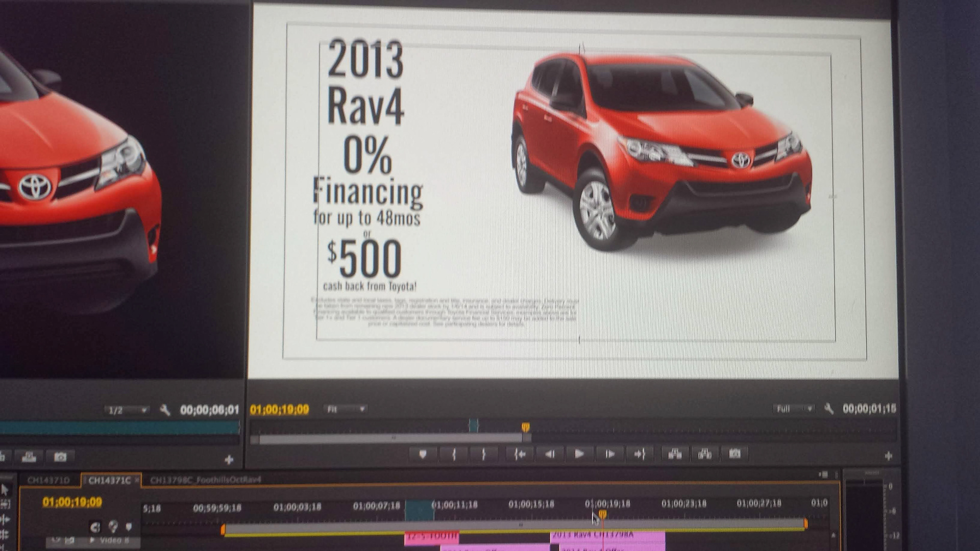Mark Out point in Program monitor
Image resolution: width=980 pixels, height=551 pixels.
point(484,454)
